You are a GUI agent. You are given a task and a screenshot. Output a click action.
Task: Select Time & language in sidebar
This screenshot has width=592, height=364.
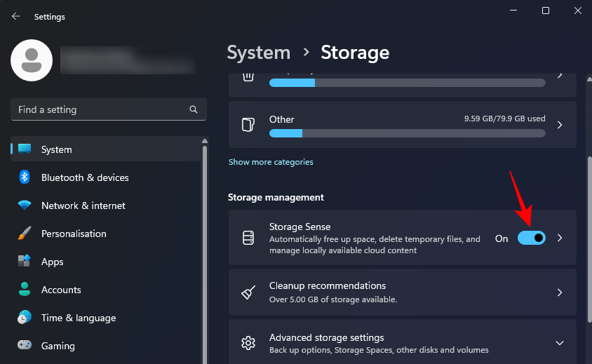pyautogui.click(x=78, y=318)
